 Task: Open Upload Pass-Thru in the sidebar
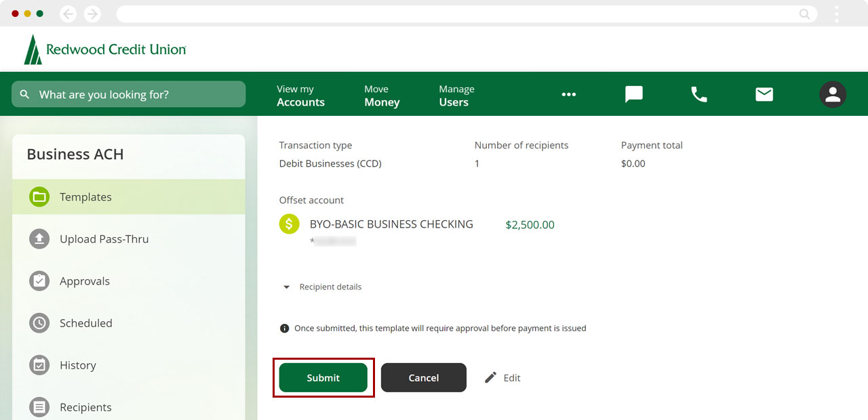(x=104, y=239)
